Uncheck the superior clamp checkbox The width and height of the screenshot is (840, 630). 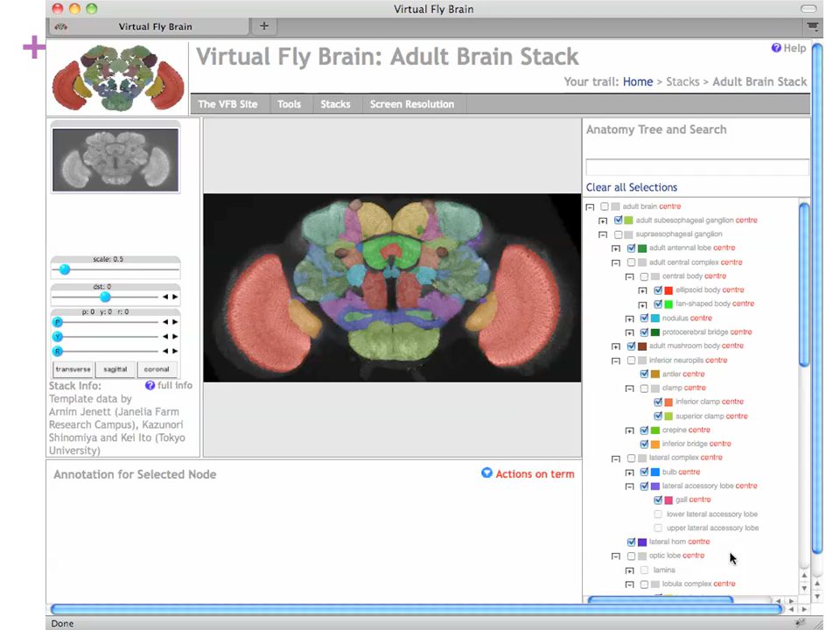[x=658, y=416]
